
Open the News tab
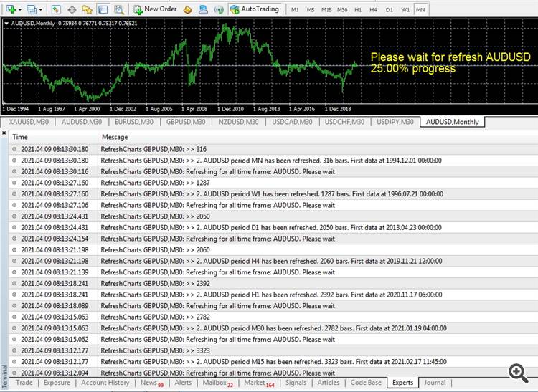(x=152, y=383)
